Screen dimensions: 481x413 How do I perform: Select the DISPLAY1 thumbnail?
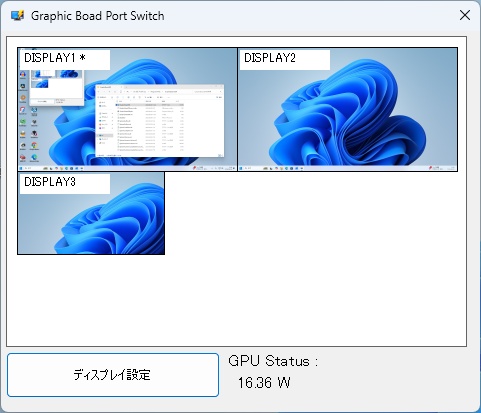(127, 110)
